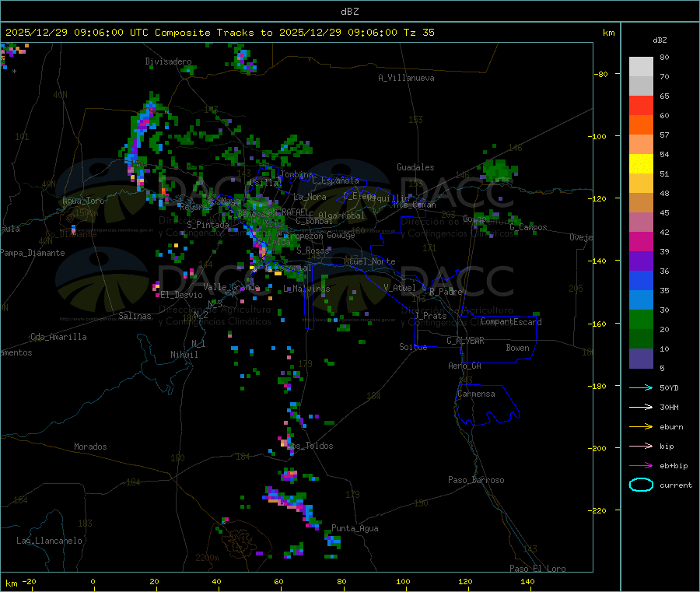The height and width of the screenshot is (592, 700).
Task: Click the 'Divisadero' map label
Action: tap(168, 61)
